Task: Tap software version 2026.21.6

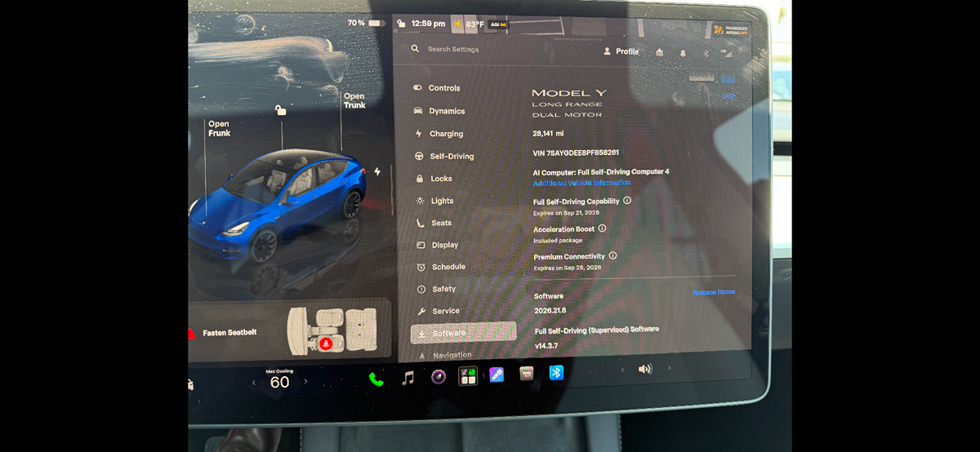Action: coord(550,311)
